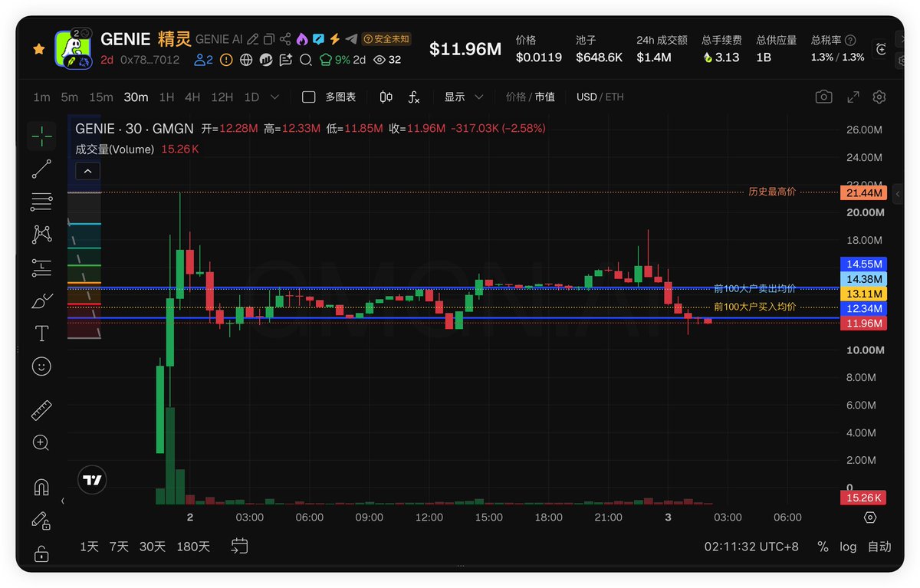Open the fx indicators icon
This screenshot has width=920, height=588.
pos(414,97)
